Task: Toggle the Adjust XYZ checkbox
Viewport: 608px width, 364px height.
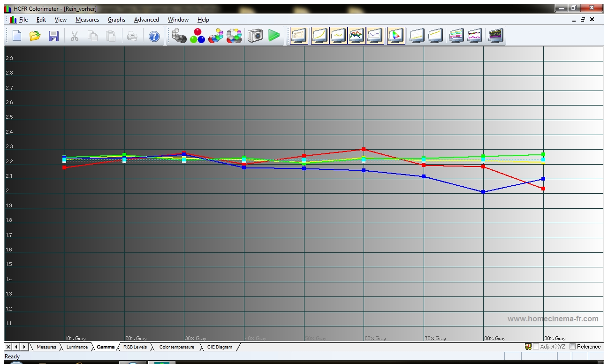Action: [536, 347]
